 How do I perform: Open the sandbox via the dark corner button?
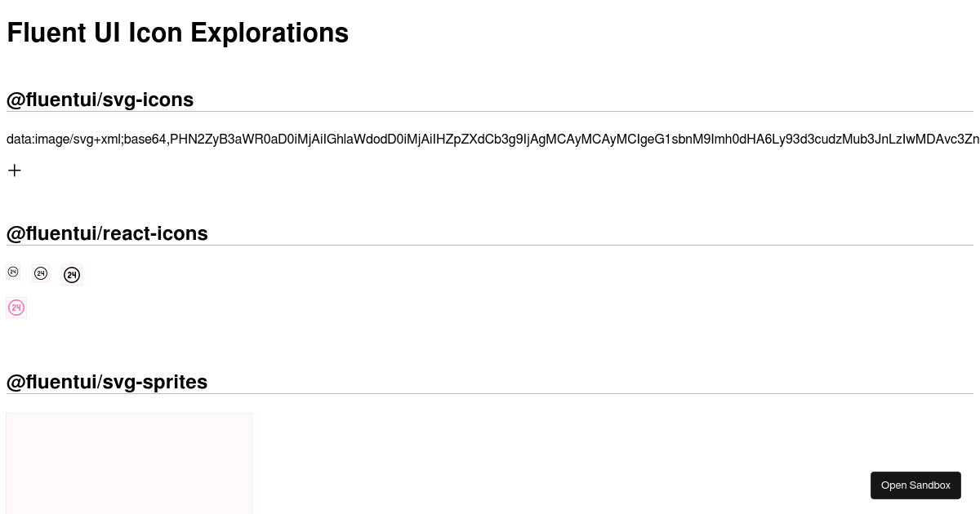(915, 485)
